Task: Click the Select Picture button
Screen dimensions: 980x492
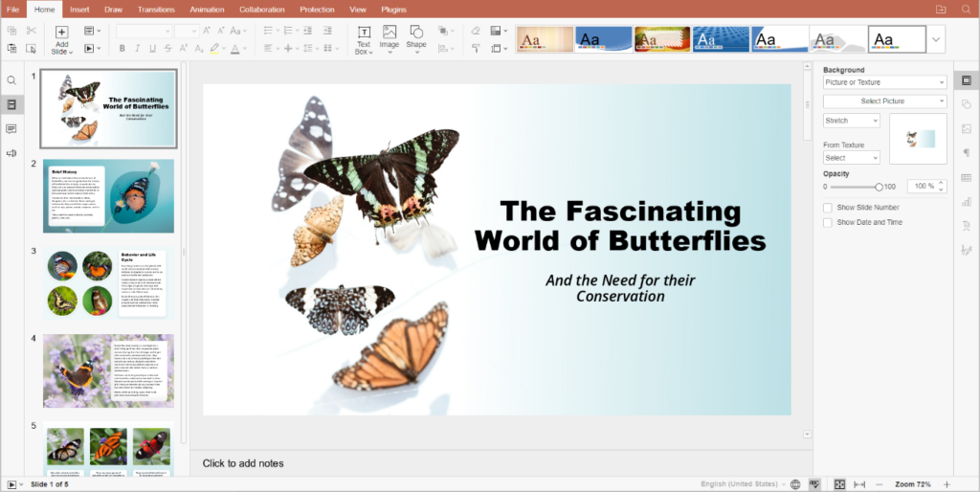Action: coord(884,101)
